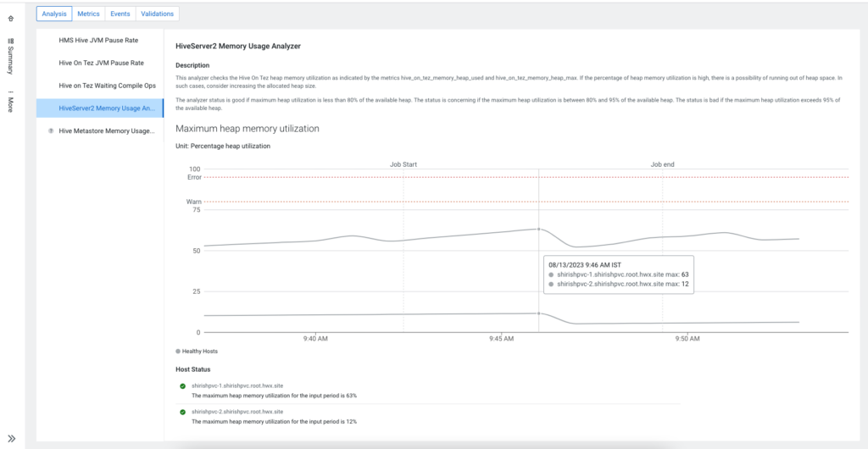
Task: Open the More menu in the sidebar
Action: [x=10, y=102]
